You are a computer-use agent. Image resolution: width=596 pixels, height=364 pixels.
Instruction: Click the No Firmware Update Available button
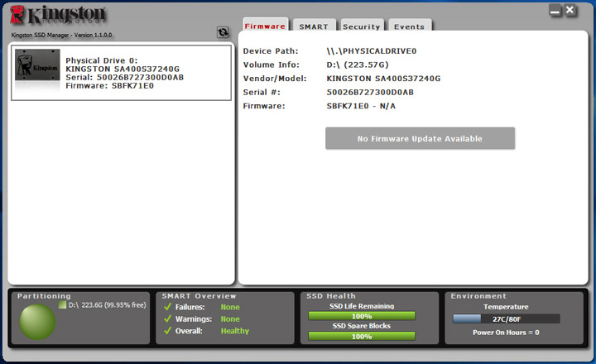pos(420,138)
